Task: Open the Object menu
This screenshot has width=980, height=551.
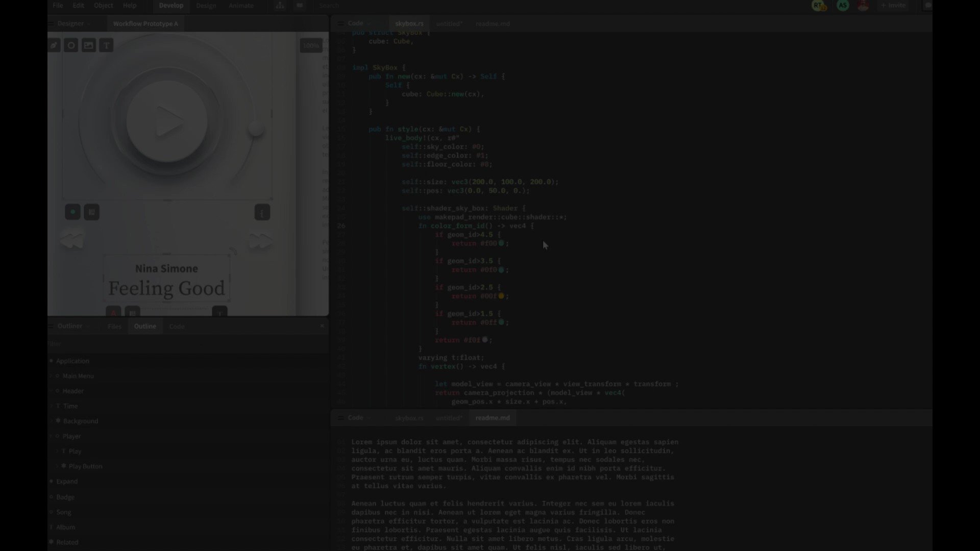Action: 103,6
